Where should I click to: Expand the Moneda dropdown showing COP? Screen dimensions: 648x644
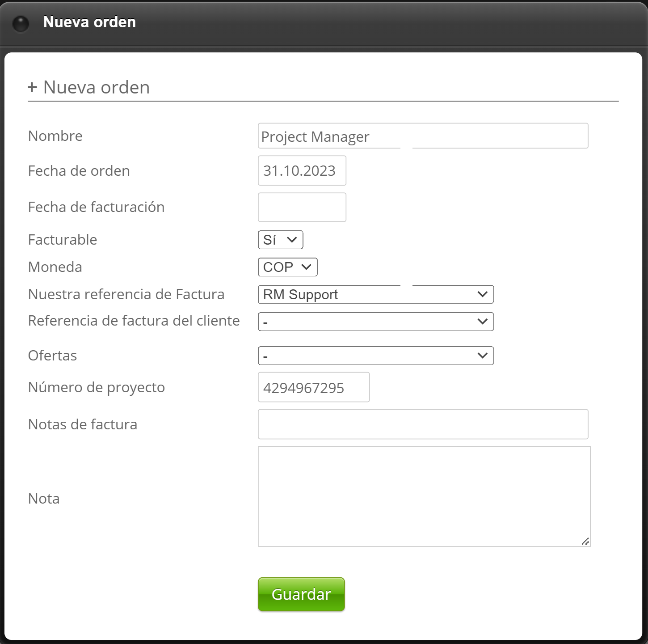pos(287,267)
